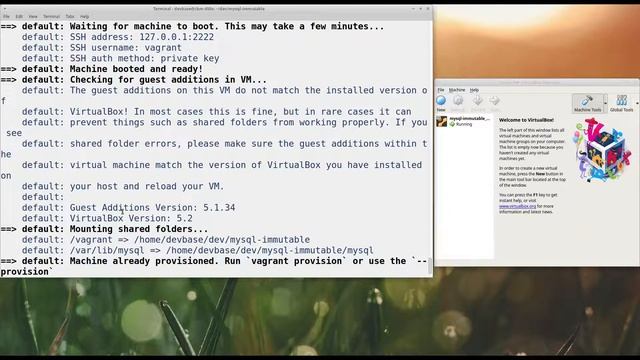Open the Terminal menu in terminal menubar
640x360 pixels.
pyautogui.click(x=51, y=16)
